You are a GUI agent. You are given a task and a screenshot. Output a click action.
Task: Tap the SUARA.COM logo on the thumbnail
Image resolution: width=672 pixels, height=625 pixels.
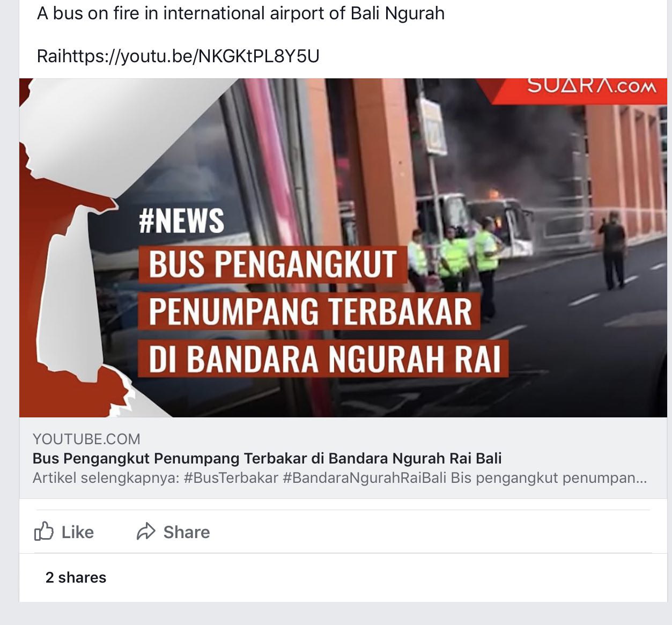(592, 86)
